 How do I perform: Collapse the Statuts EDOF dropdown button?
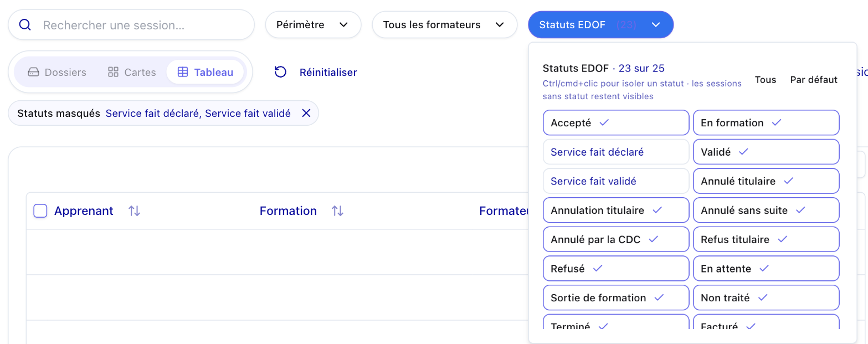600,25
